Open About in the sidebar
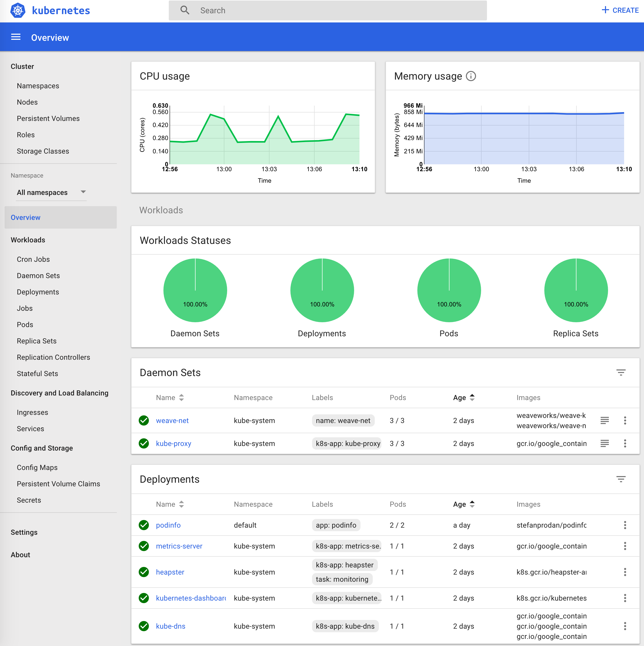This screenshot has width=644, height=646. point(20,555)
